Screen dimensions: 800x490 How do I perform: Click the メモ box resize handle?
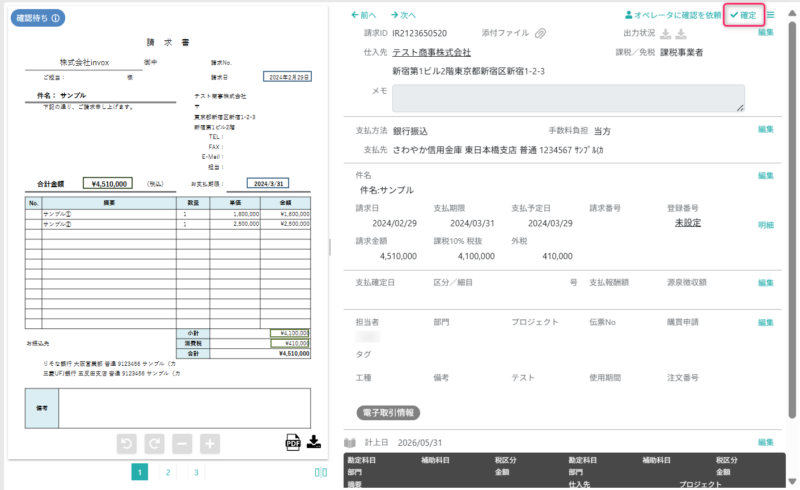740,108
